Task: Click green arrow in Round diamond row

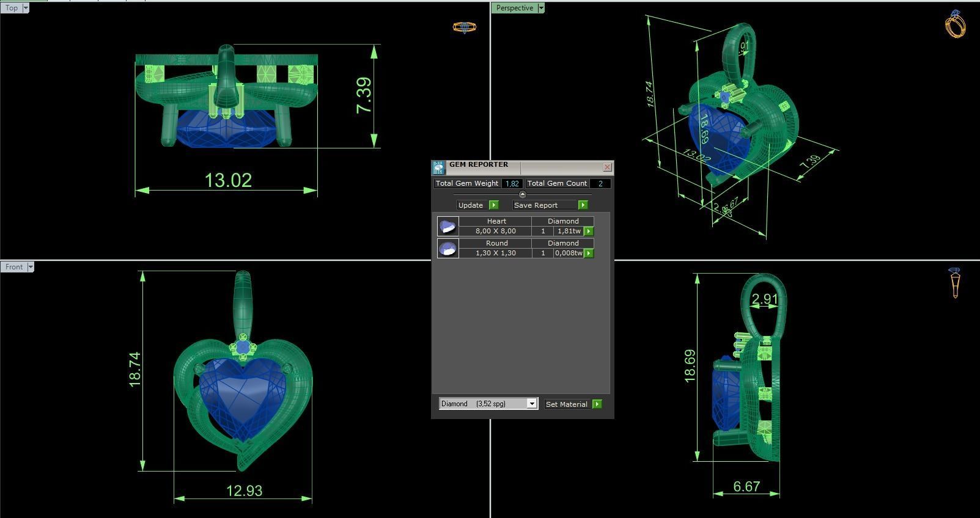Action: tap(589, 254)
